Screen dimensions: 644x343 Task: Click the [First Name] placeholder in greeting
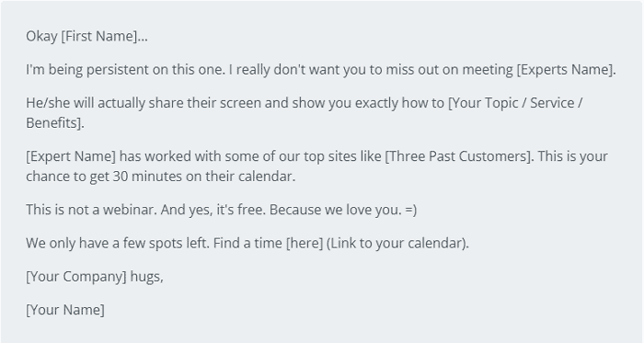pyautogui.click(x=99, y=37)
